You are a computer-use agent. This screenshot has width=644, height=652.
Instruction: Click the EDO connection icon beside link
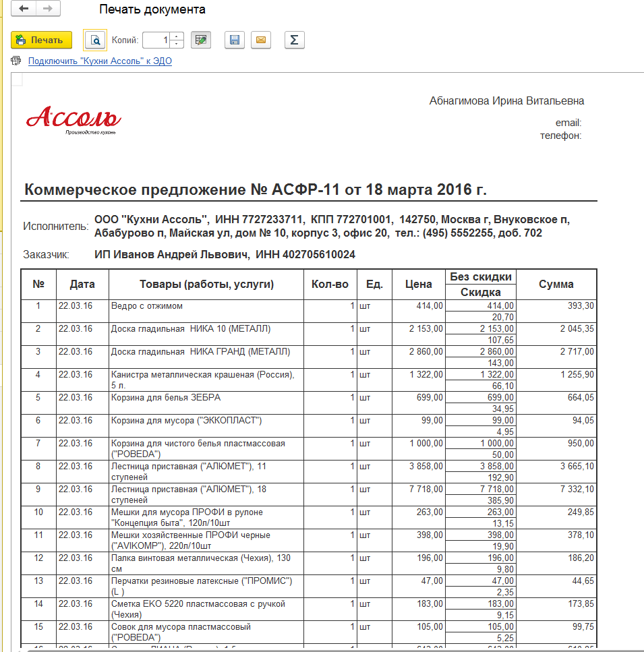[x=16, y=61]
